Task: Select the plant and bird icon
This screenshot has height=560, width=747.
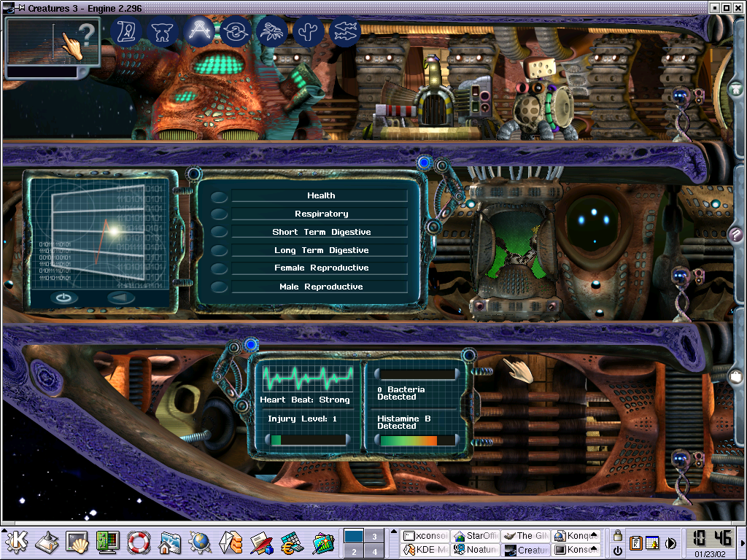Action: point(272,32)
